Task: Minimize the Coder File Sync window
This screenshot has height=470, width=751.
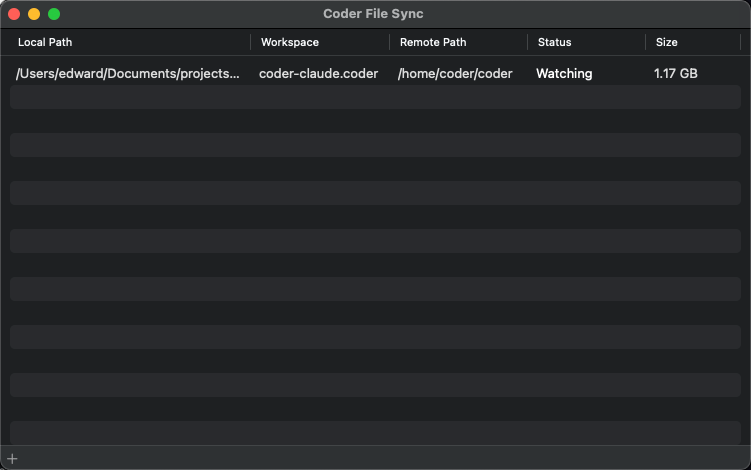Action: pyautogui.click(x=34, y=14)
